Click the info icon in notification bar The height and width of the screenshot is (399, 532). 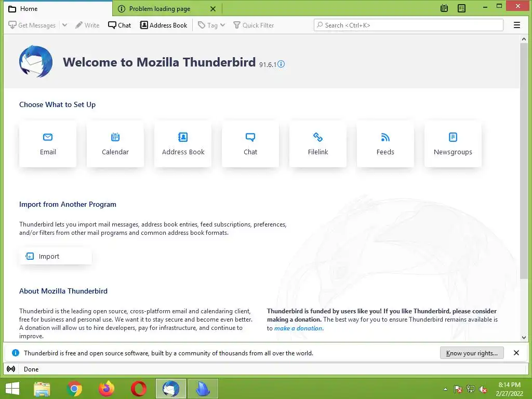(15, 353)
